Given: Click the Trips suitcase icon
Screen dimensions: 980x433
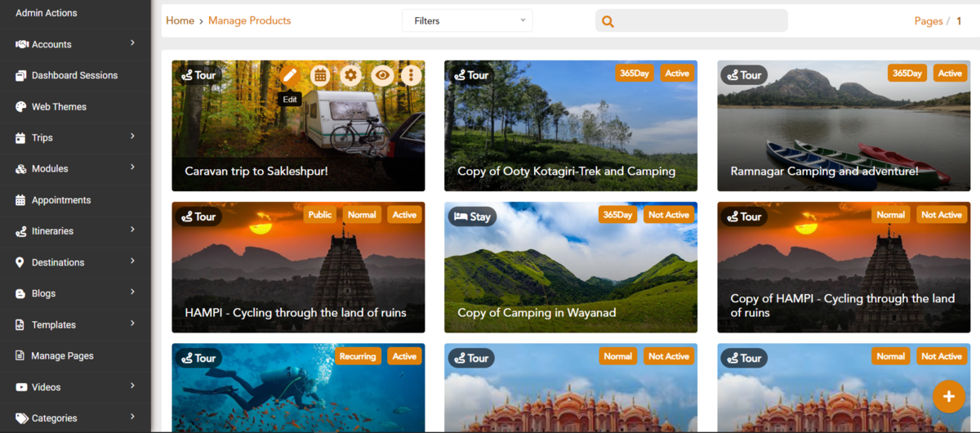Looking at the screenshot, I should pyautogui.click(x=21, y=138).
